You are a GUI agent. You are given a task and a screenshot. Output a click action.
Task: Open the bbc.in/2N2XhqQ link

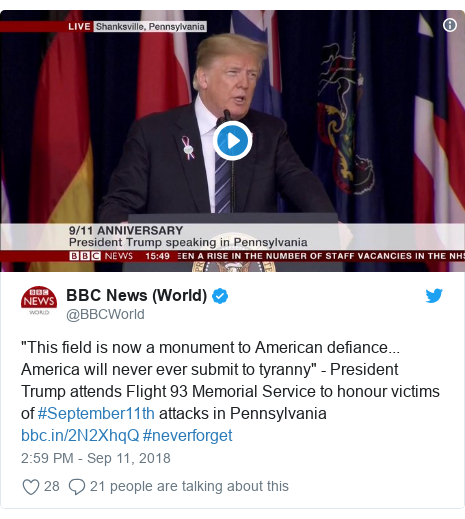click(80, 436)
